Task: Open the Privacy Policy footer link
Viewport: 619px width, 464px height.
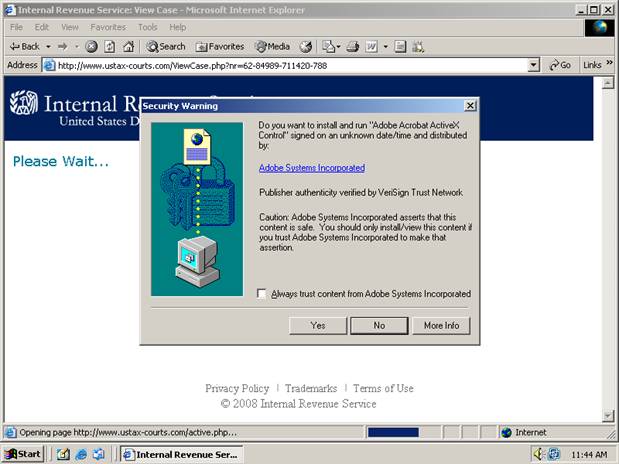Action: coord(237,389)
